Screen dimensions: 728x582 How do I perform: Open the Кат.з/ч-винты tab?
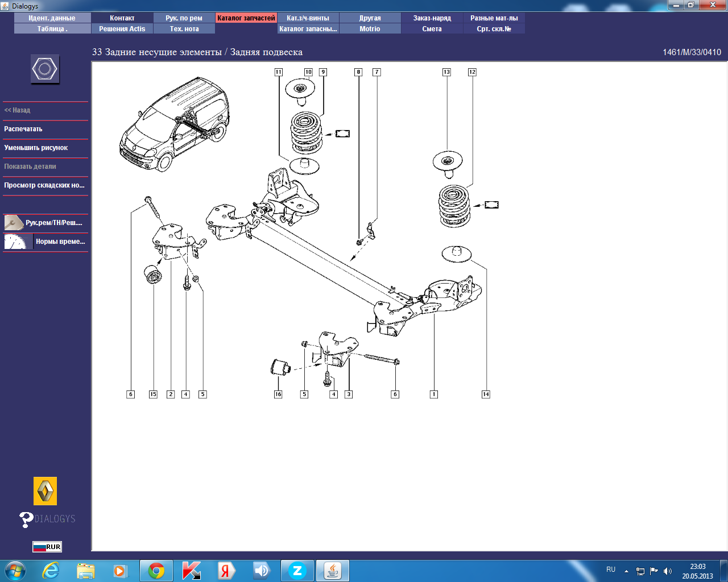click(x=308, y=18)
